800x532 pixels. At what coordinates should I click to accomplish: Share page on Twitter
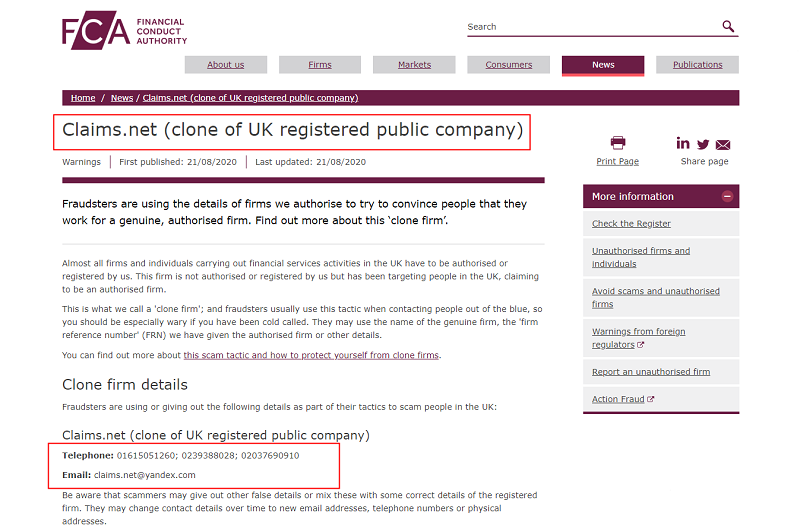click(703, 144)
